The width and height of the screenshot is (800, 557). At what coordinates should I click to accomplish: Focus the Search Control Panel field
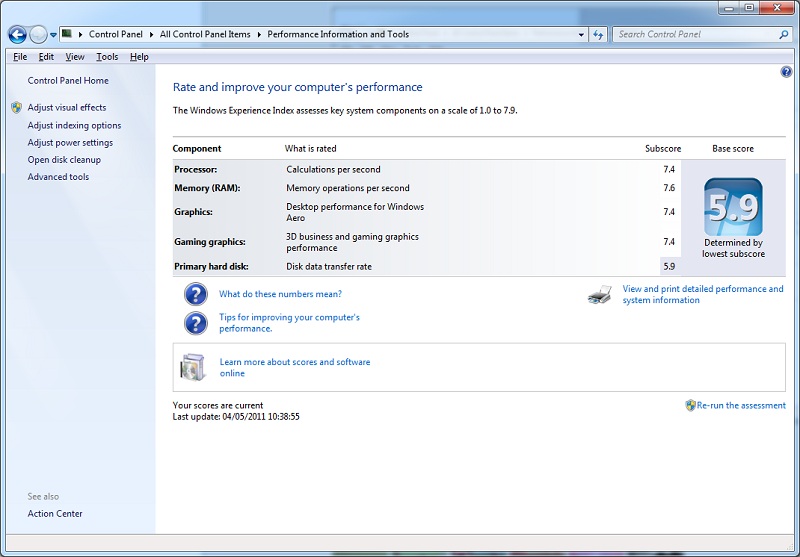pos(695,34)
